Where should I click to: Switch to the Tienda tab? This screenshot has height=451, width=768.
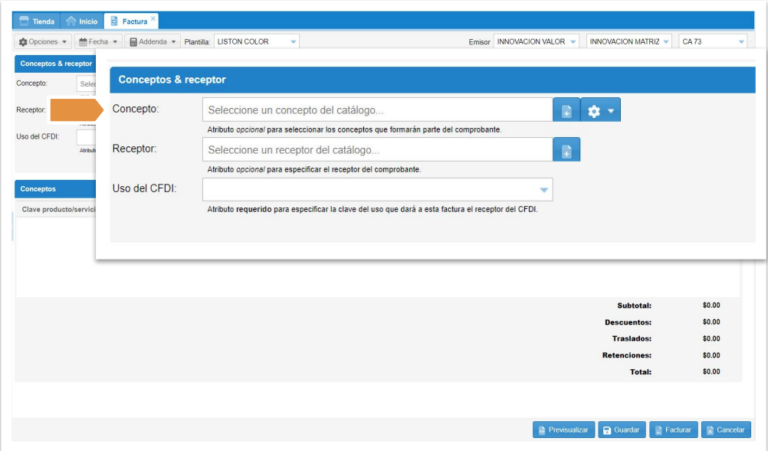click(x=37, y=21)
